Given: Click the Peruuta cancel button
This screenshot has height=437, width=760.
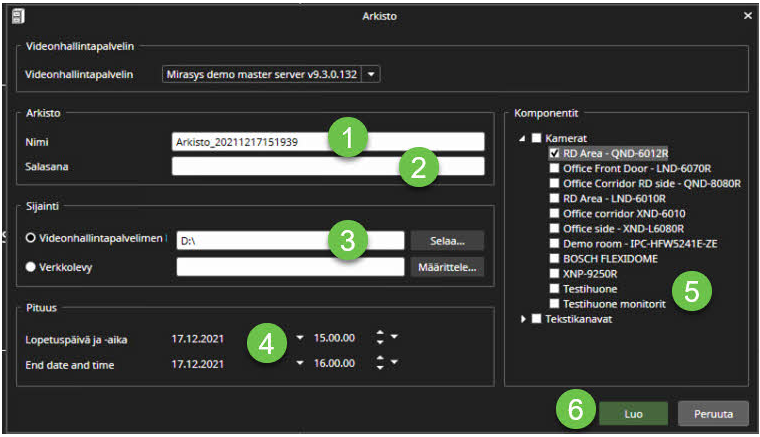Looking at the screenshot, I should (x=713, y=413).
